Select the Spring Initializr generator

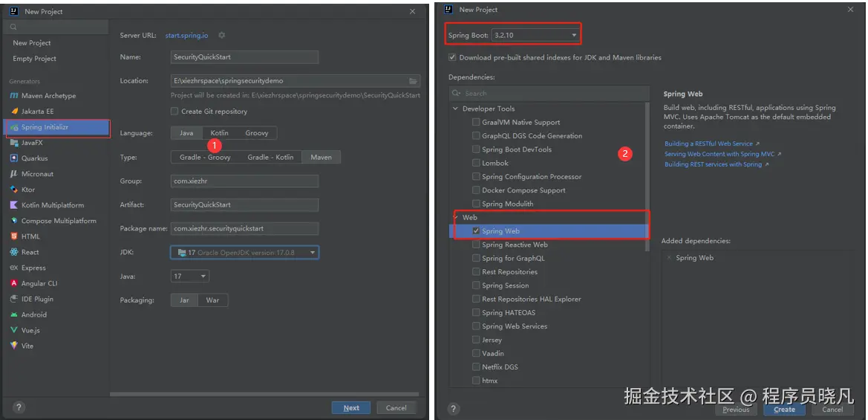tap(56, 127)
